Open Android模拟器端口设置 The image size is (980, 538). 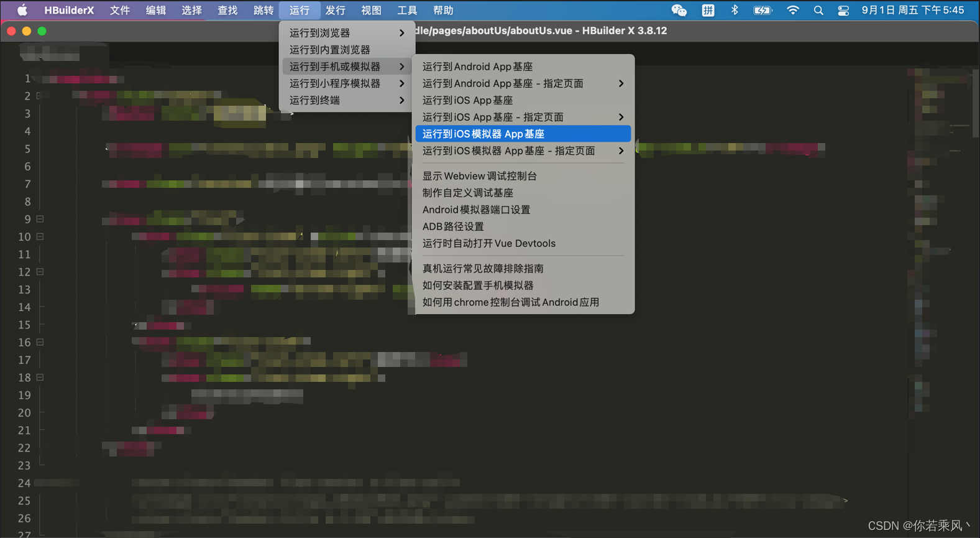tap(523, 210)
